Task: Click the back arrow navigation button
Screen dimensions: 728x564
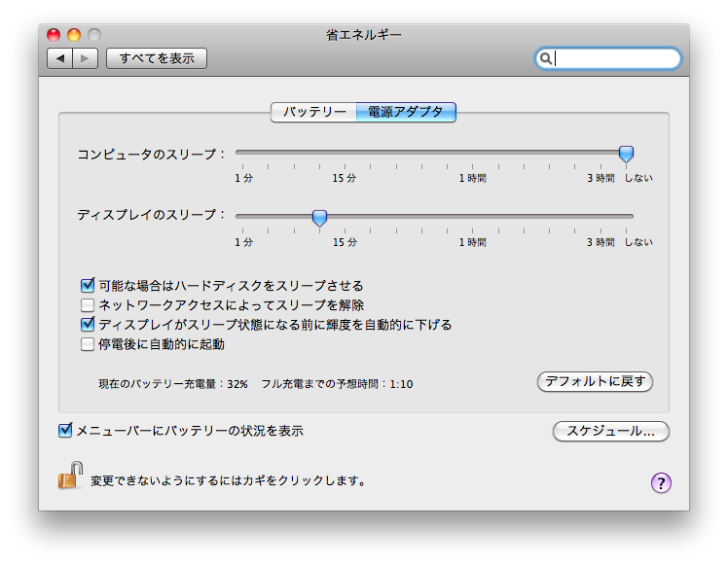Action: [60, 58]
